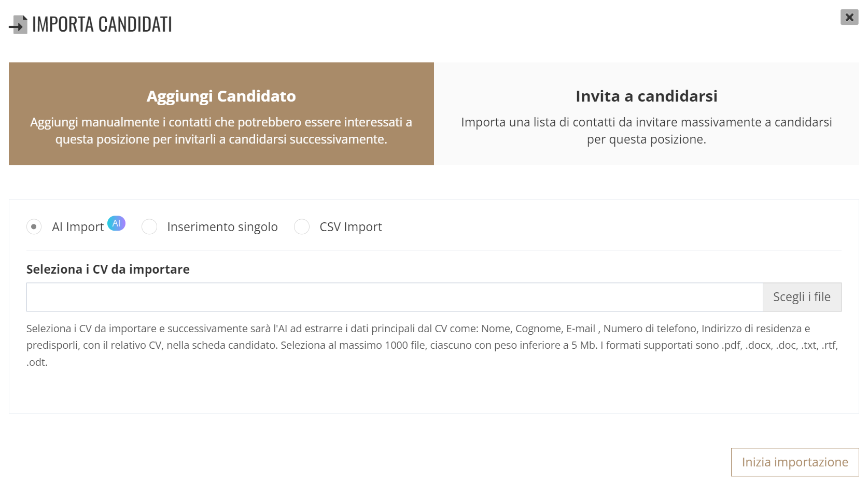
Task: Click the Invita a candidarsi bold heading
Action: 647,96
